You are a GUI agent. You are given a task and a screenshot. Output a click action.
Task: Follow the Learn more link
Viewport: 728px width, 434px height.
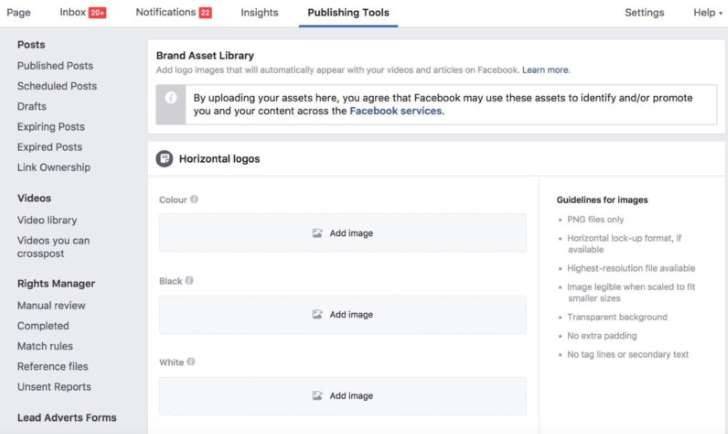(545, 70)
